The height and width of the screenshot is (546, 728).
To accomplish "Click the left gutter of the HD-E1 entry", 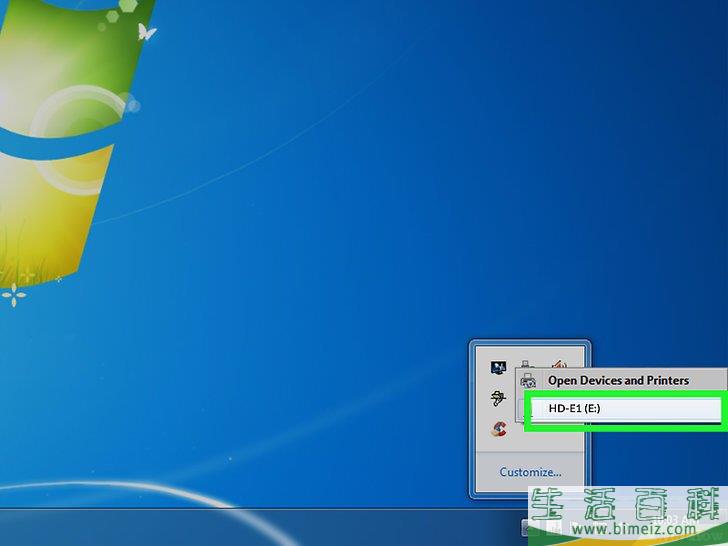I will pos(536,409).
